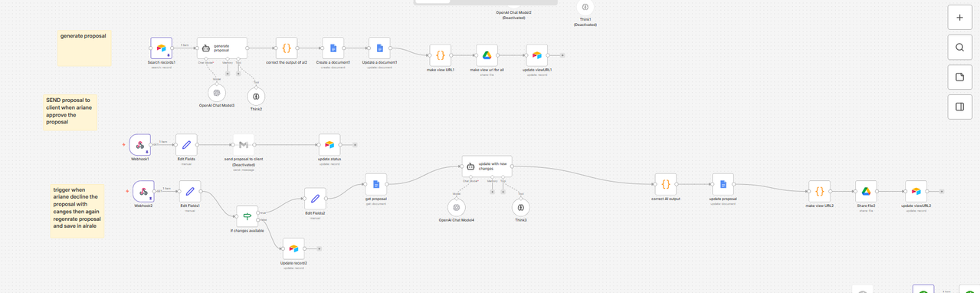Select the generate proposal sticky note
Screen dimensions: 980x293
[x=84, y=48]
